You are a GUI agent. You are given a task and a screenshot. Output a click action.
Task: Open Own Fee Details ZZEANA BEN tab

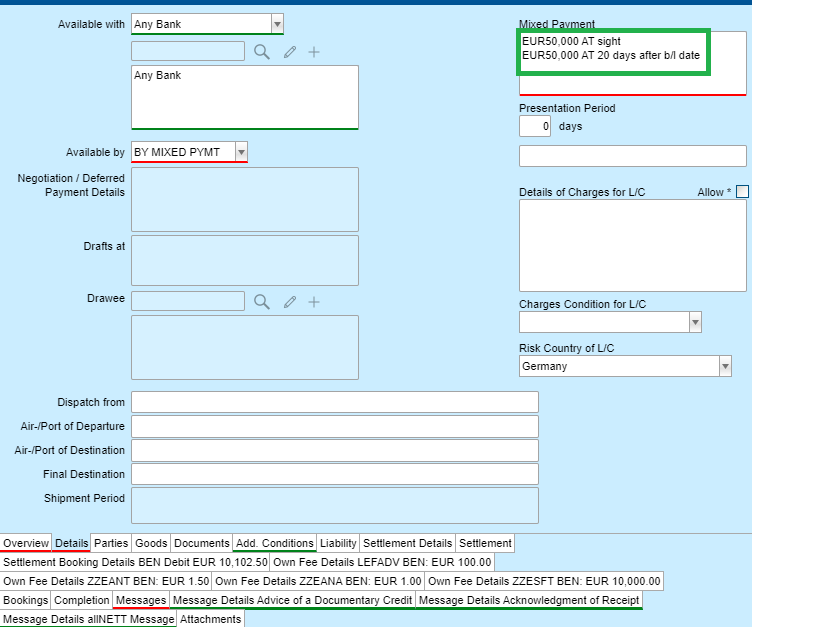318,581
